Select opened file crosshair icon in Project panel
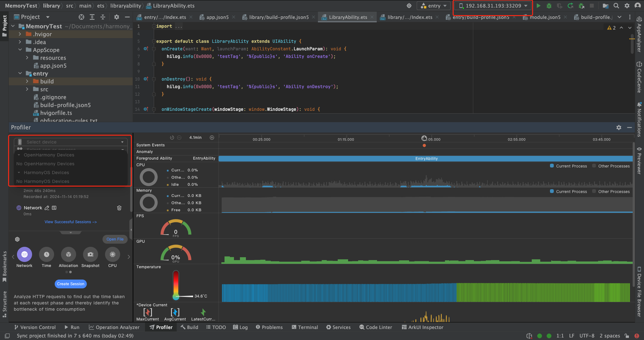The image size is (644, 340). click(81, 17)
